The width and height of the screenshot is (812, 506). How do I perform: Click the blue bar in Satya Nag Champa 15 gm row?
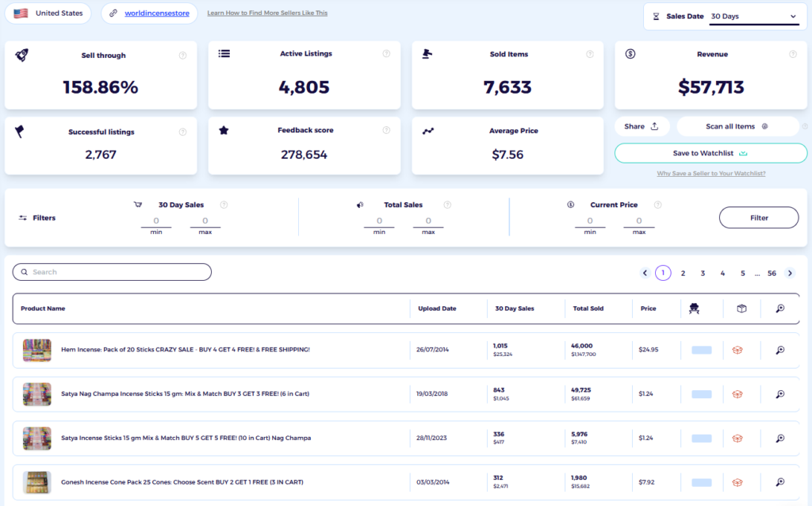702,394
